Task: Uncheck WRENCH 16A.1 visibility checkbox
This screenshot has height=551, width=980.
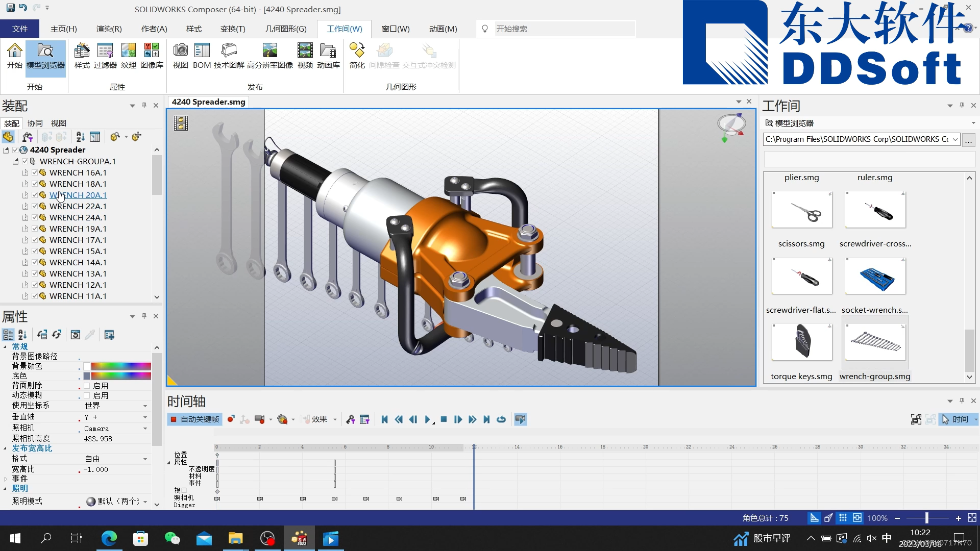Action: (35, 172)
